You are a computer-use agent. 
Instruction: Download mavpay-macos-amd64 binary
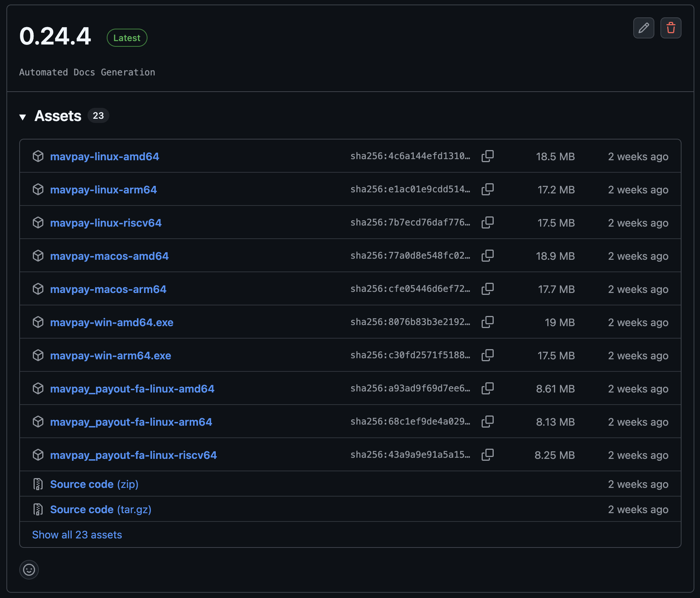(x=109, y=256)
